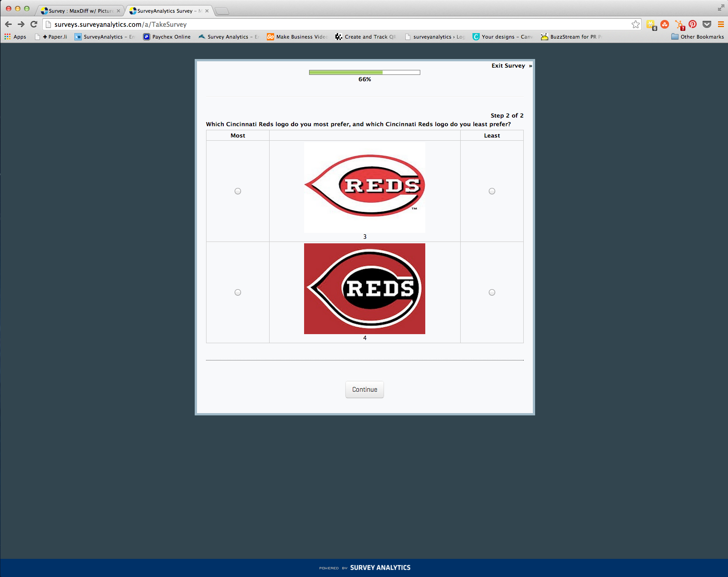Open the Create and Track QR bookmark

366,37
